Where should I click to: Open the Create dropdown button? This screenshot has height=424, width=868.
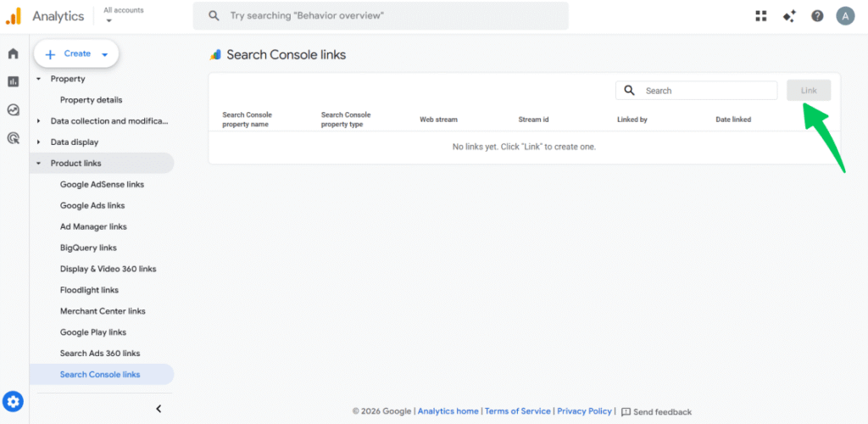76,53
